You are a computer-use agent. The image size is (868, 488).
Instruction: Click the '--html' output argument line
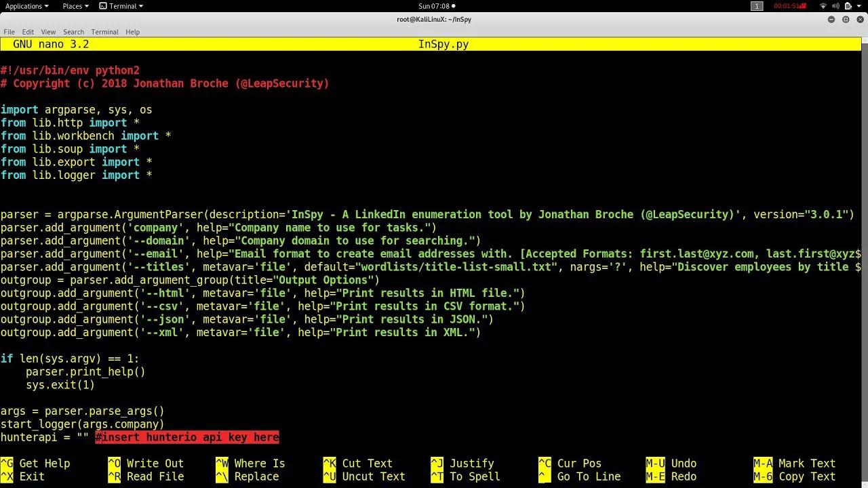click(x=263, y=293)
